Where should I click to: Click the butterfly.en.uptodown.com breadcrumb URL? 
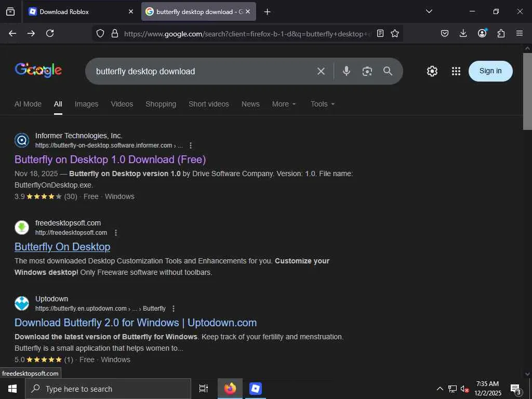[100, 309]
